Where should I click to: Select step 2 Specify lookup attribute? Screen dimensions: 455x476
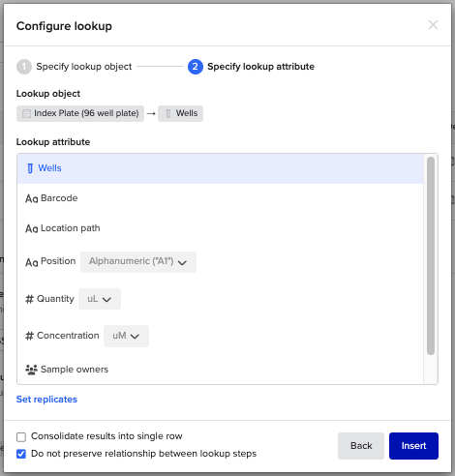coord(251,67)
